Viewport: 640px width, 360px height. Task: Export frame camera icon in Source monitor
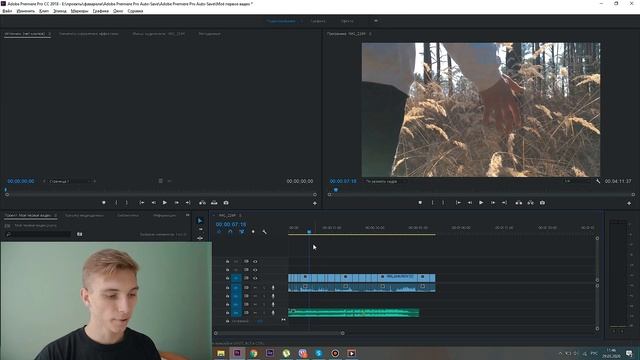[x=226, y=202]
